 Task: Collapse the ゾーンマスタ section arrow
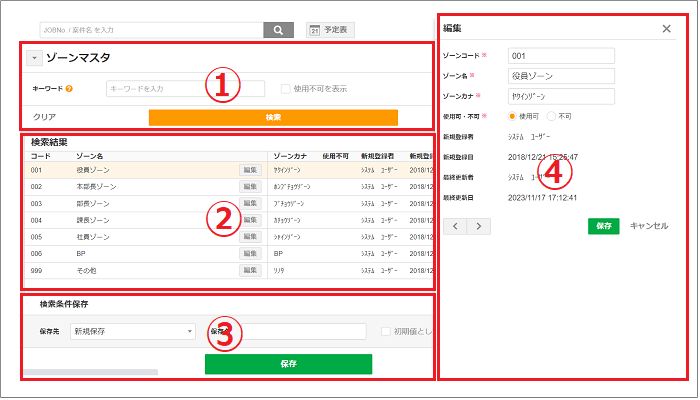[33, 59]
